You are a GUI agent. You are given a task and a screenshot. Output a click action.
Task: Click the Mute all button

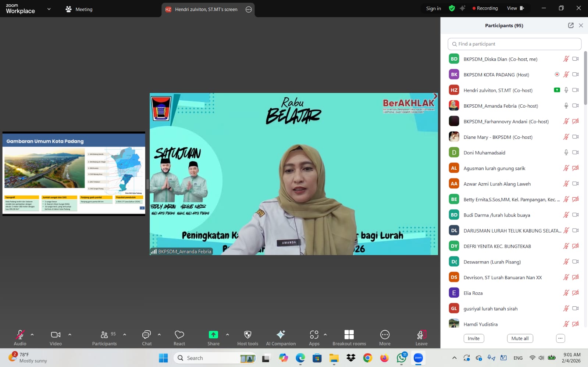point(520,338)
